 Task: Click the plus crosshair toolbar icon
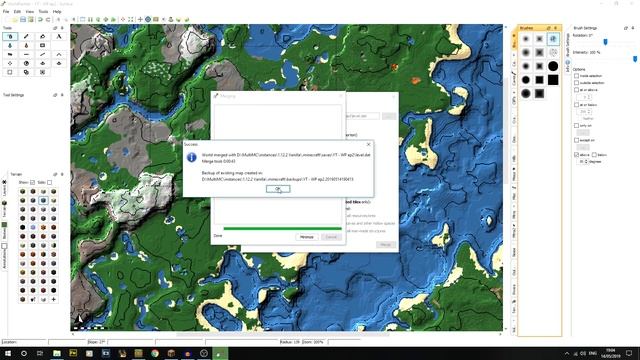tap(140, 19)
